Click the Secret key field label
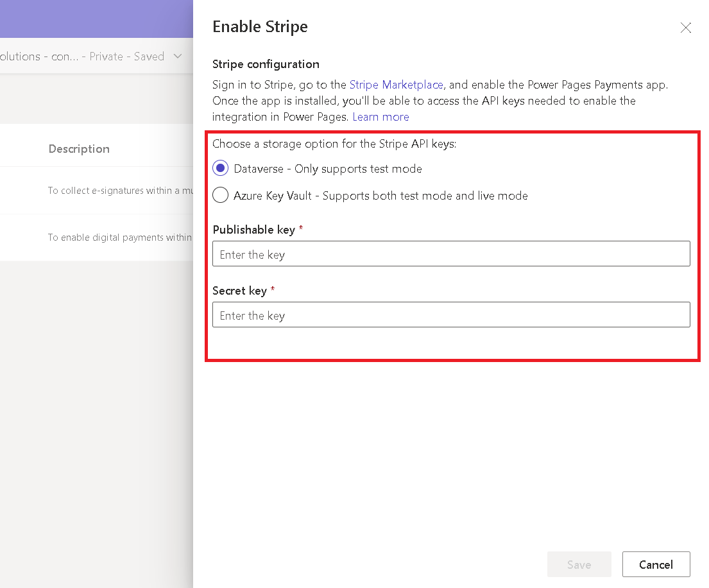The image size is (709, 588). 239,291
